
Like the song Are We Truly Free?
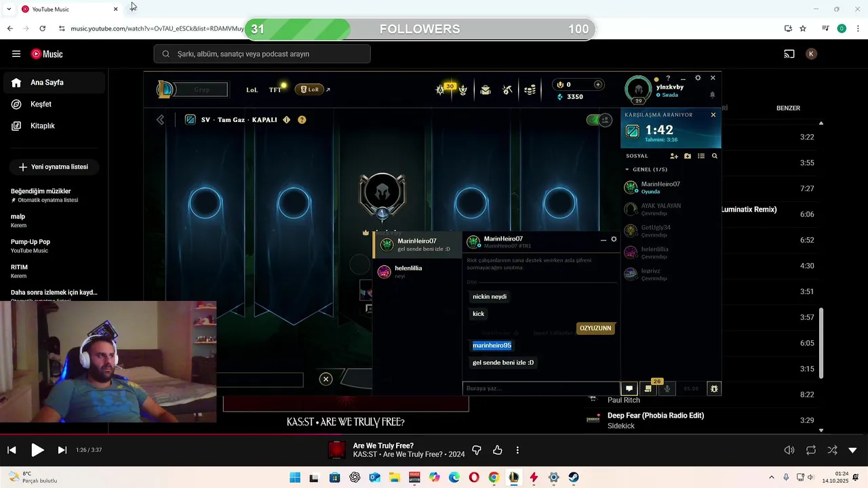pos(498,450)
